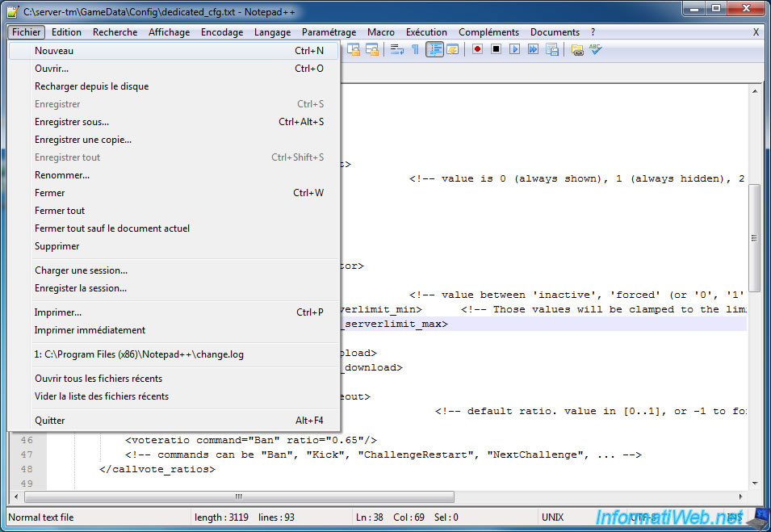The image size is (771, 532).
Task: Open recent file change.log
Action: click(x=174, y=354)
